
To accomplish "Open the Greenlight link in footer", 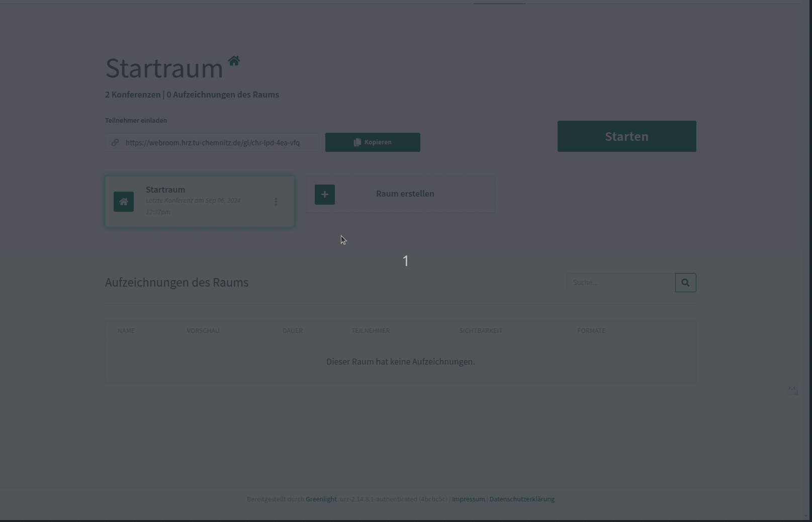I will pyautogui.click(x=321, y=499).
